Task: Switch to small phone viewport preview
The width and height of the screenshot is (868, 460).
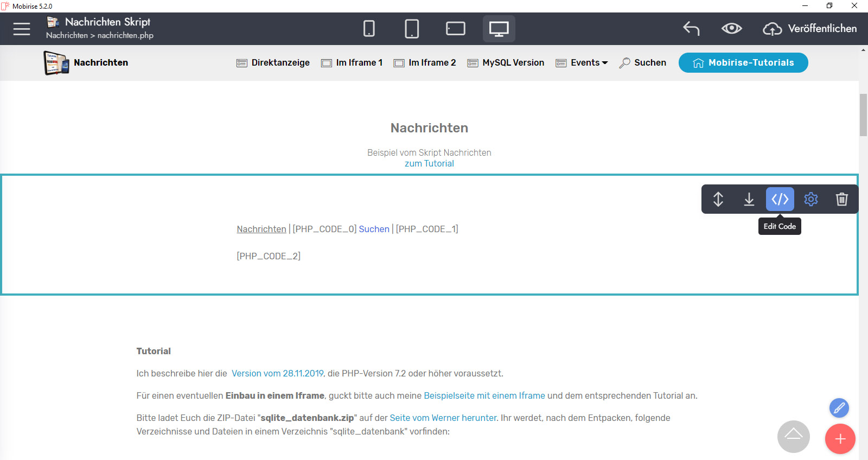Action: tap(369, 29)
